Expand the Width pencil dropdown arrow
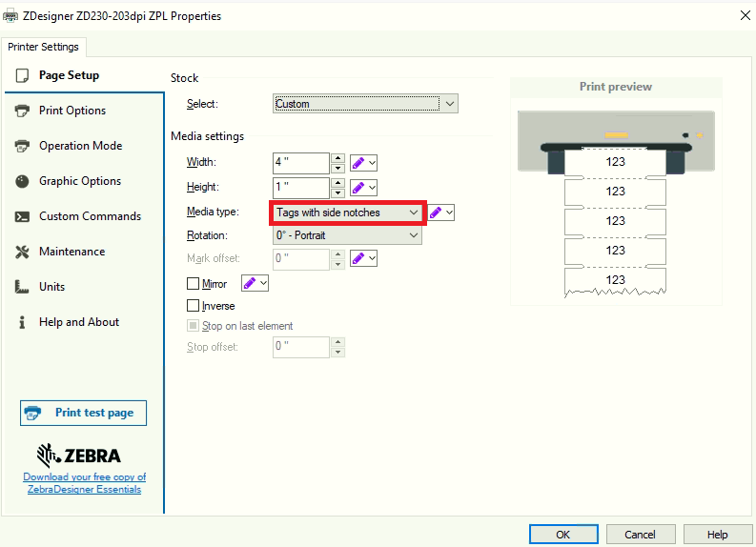 click(372, 163)
